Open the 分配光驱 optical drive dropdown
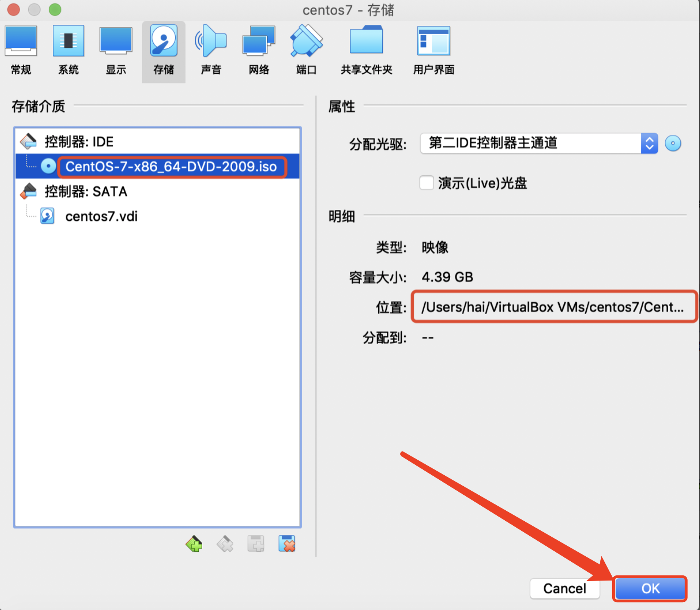This screenshot has width=700, height=610. (x=539, y=143)
